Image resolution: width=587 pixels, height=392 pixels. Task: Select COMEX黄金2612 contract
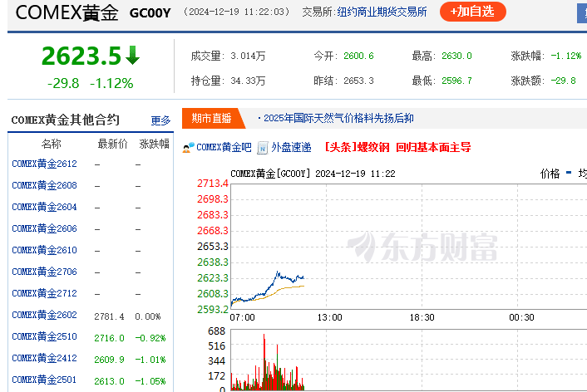click(44, 164)
